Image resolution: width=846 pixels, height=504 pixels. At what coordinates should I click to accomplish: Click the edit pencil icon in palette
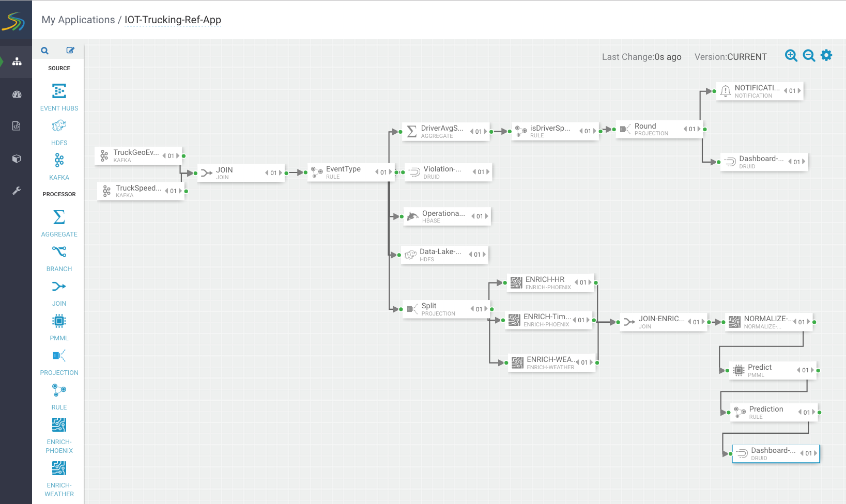pos(70,51)
